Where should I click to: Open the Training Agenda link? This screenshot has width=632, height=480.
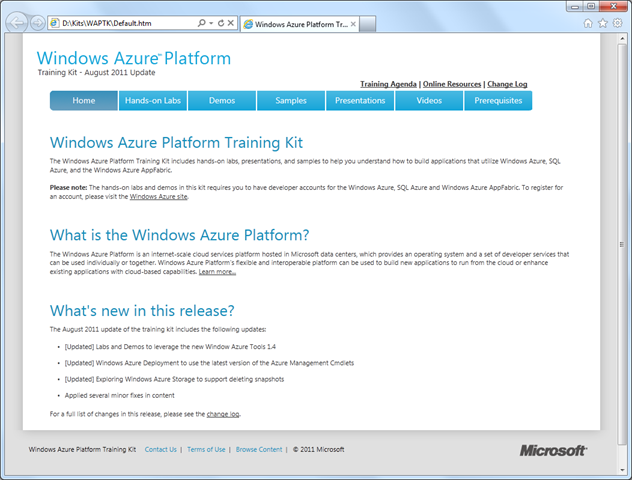(x=388, y=84)
